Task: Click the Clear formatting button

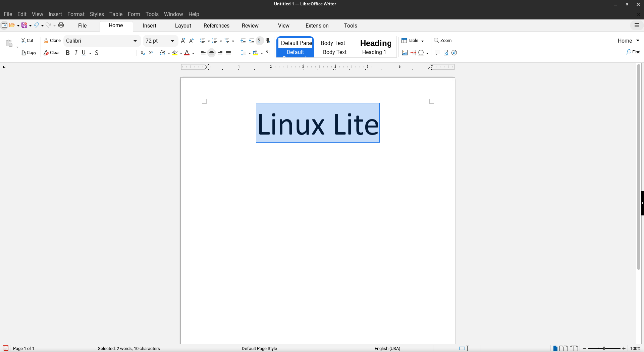Action: pos(52,53)
